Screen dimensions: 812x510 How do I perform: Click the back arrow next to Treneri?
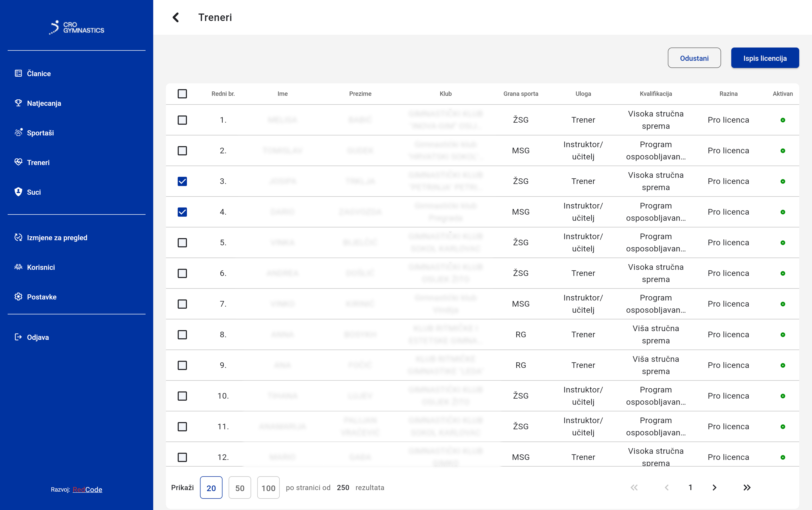pos(176,17)
